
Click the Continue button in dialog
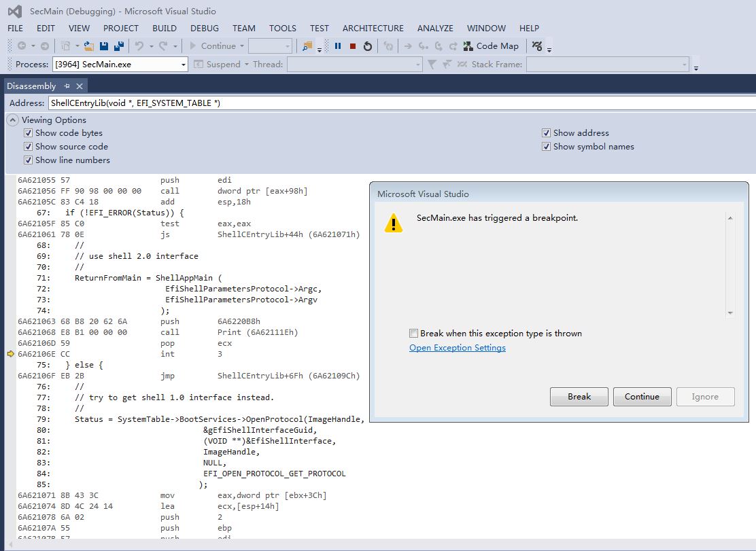point(642,396)
